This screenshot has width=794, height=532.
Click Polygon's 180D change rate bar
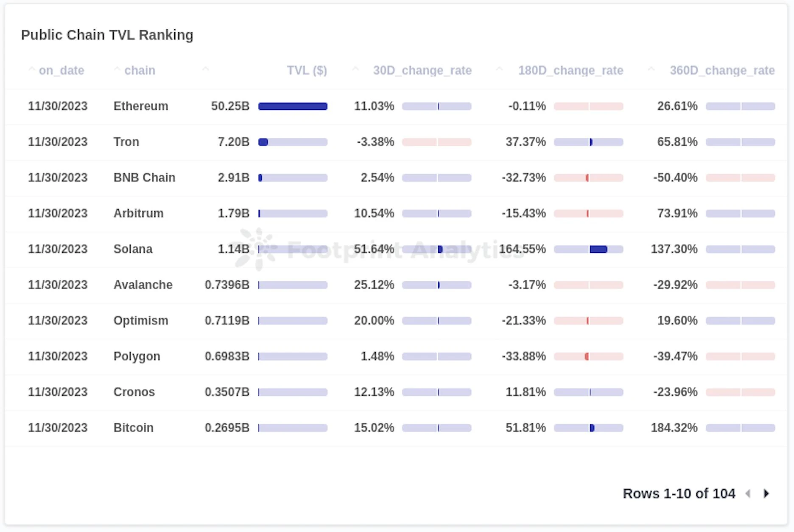(x=588, y=356)
